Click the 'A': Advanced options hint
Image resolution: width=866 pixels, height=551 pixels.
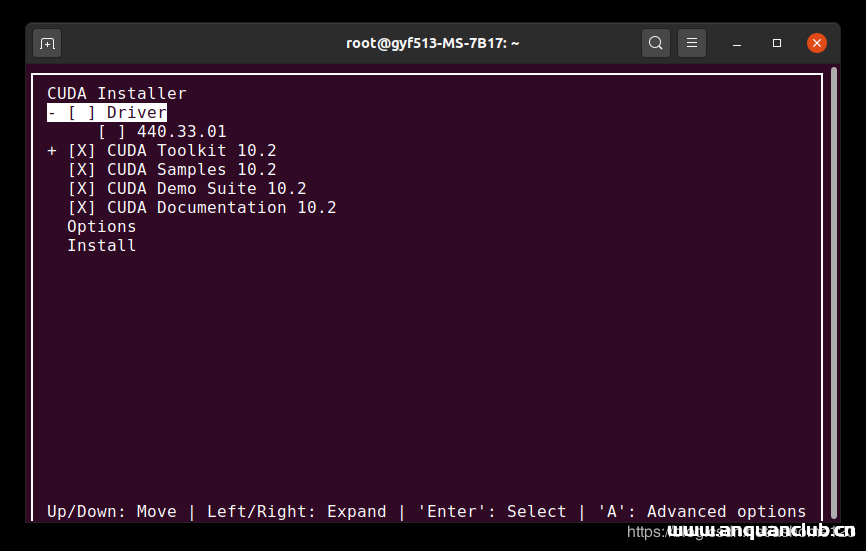click(702, 511)
